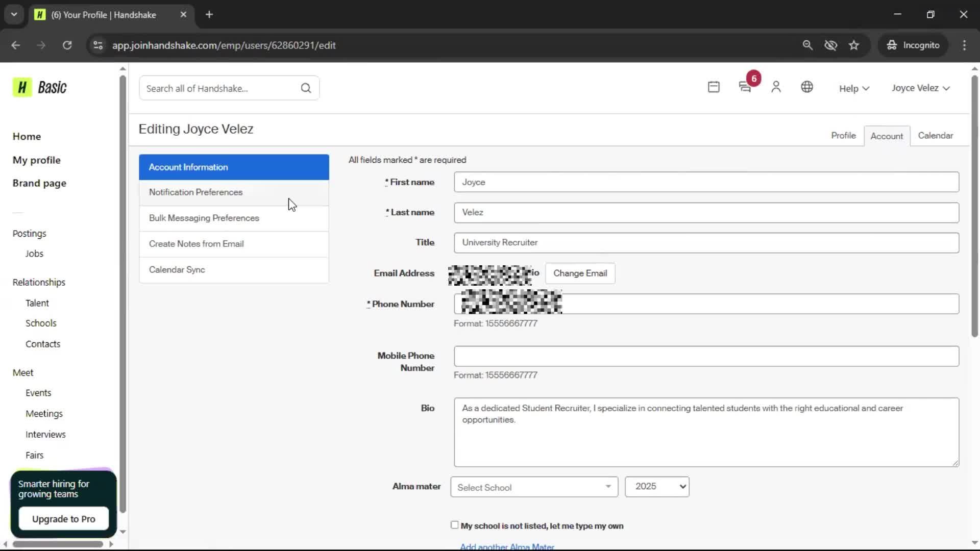Click into the Title field
Viewport: 980px width, 551px height.
706,242
